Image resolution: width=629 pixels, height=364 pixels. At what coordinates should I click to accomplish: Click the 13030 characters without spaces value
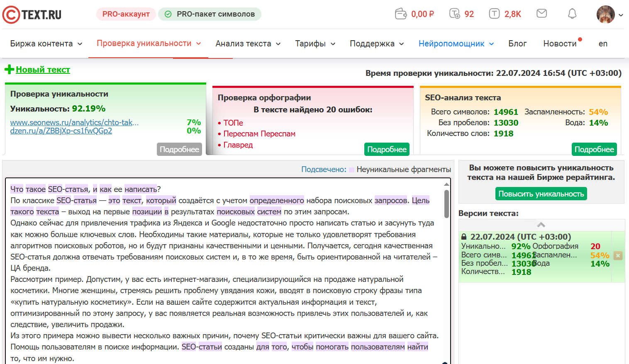(506, 123)
